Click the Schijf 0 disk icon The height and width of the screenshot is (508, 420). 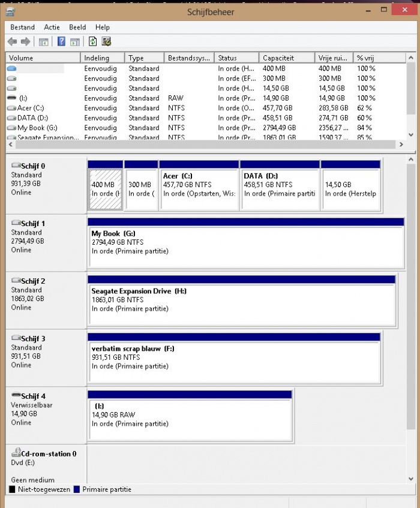coord(16,165)
